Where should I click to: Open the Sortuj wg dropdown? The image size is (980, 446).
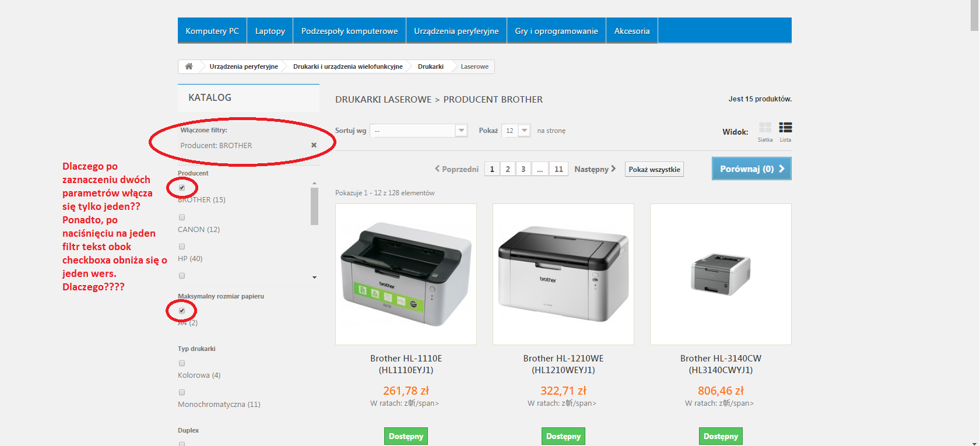(x=419, y=131)
